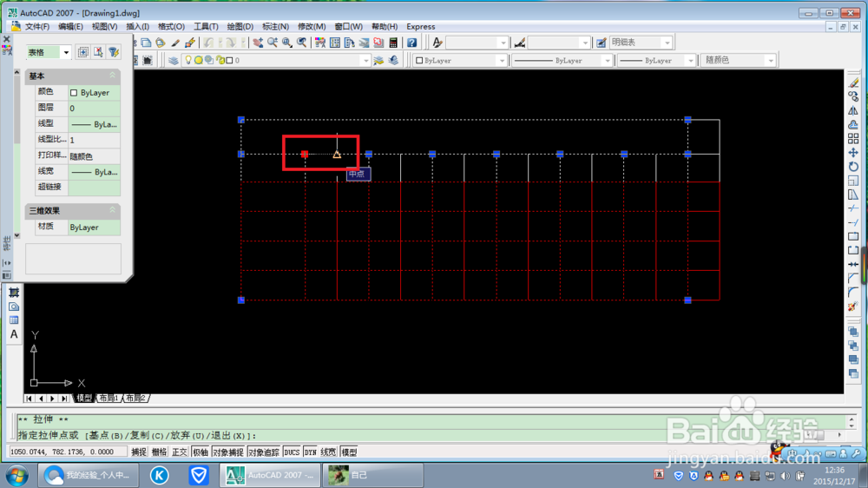Viewport: 868px width, 488px height.
Task: Select the Copy object tool
Action: pyautogui.click(x=853, y=96)
